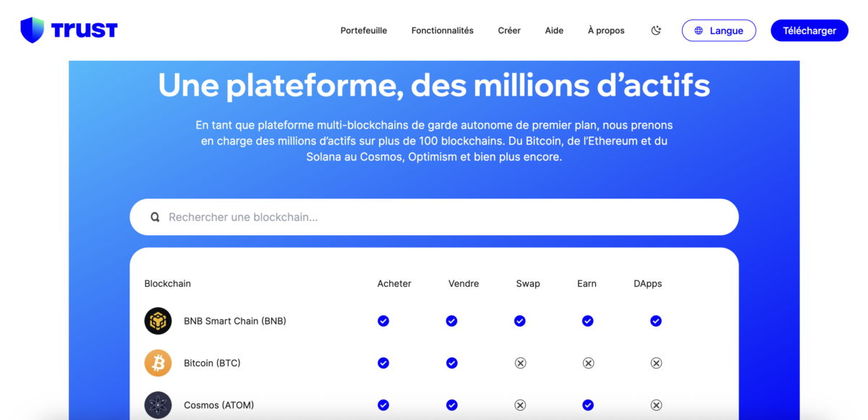Click the Earn column header

[587, 284]
